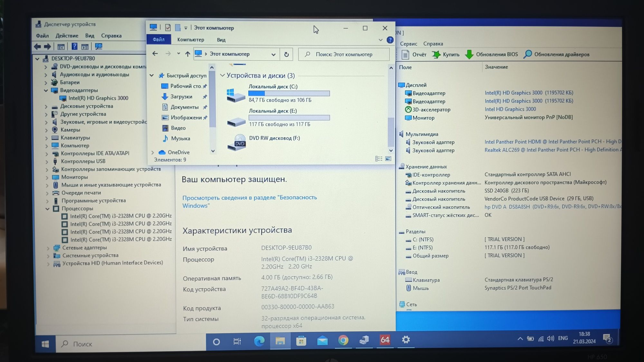Collapse Видеоадаптеры node in Device Manager
Screen dimensions: 644x362
point(46,90)
